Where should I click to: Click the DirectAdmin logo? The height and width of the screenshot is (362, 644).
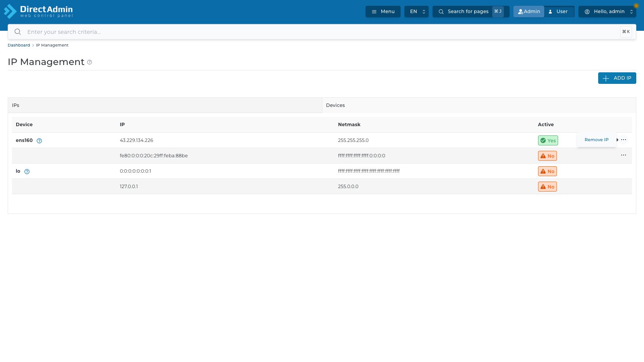(x=38, y=11)
